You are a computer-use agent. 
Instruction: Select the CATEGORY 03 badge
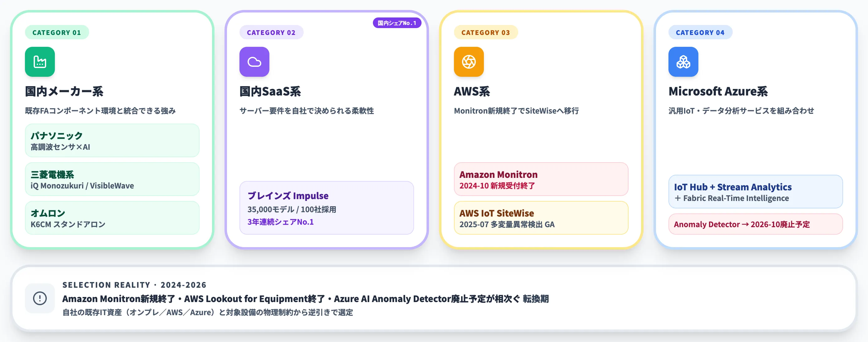click(x=485, y=32)
